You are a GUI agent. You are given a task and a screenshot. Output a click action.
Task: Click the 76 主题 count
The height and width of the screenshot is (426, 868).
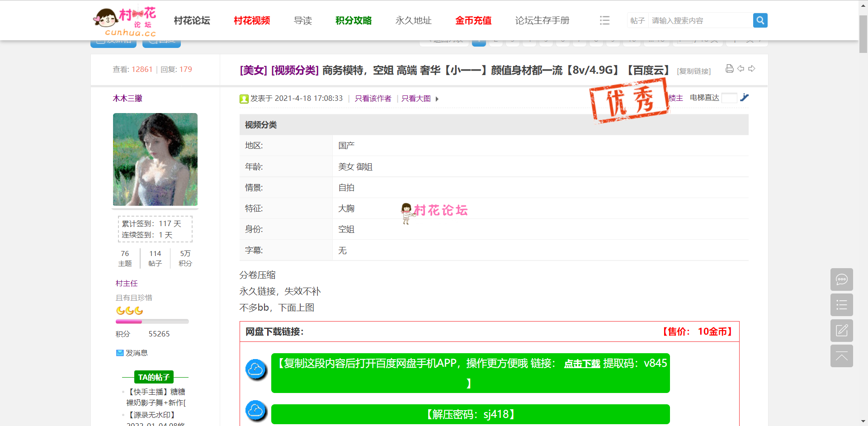pos(125,258)
